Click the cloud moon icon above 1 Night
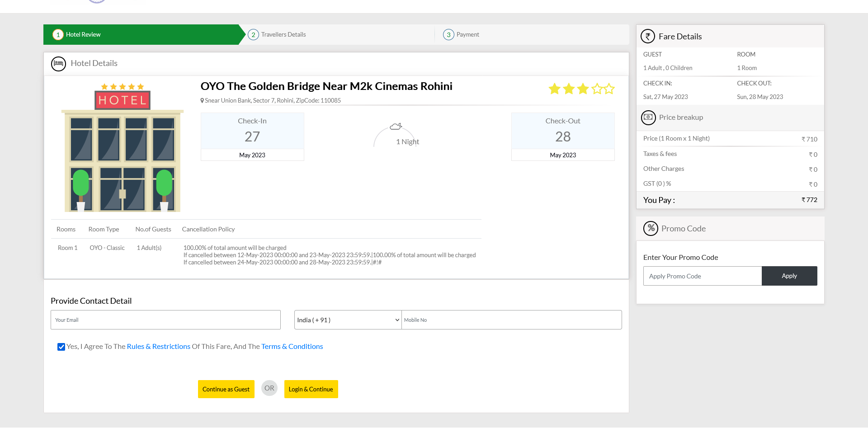 396,126
